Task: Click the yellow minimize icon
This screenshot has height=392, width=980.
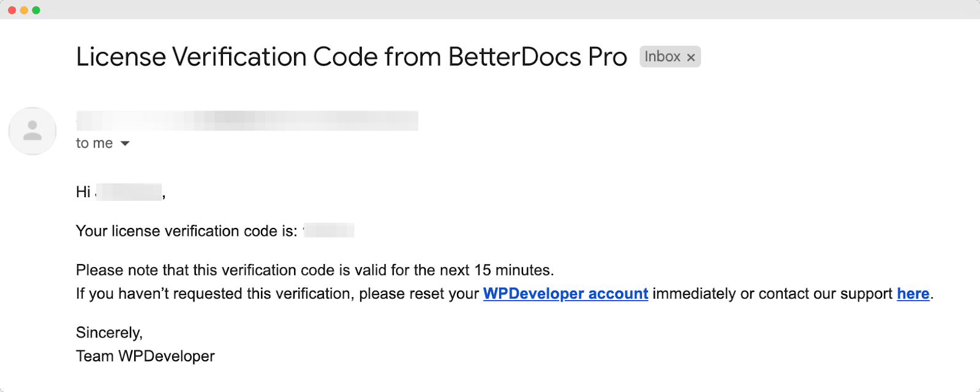Action: coord(25,9)
